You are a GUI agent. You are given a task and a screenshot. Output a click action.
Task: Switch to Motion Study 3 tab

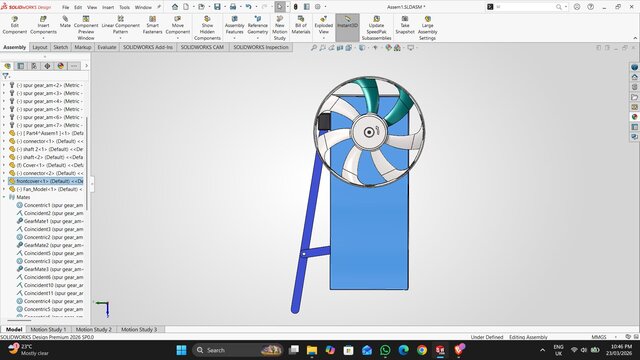tap(139, 329)
